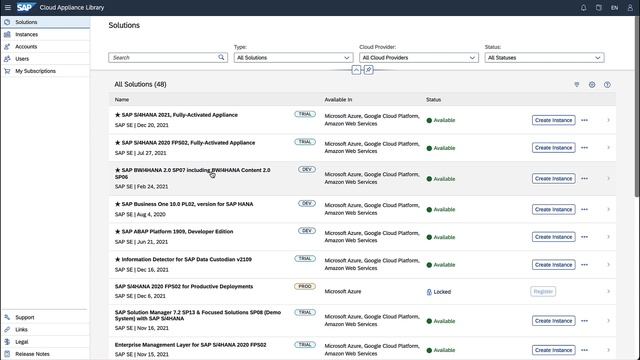Click Register for S/4HANA Productive Deployments
640x360 pixels.
543,291
